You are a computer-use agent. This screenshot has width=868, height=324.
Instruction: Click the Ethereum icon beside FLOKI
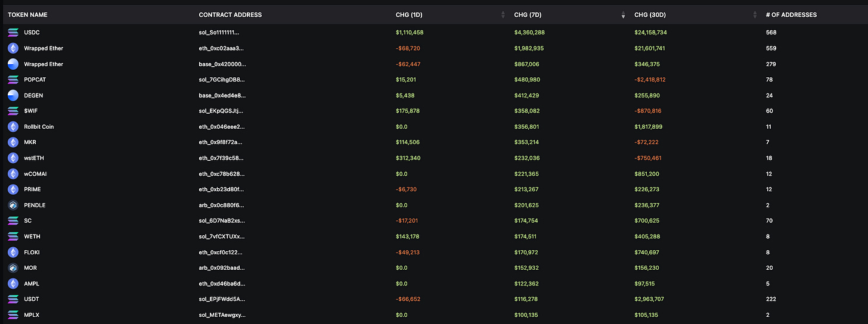click(x=13, y=252)
